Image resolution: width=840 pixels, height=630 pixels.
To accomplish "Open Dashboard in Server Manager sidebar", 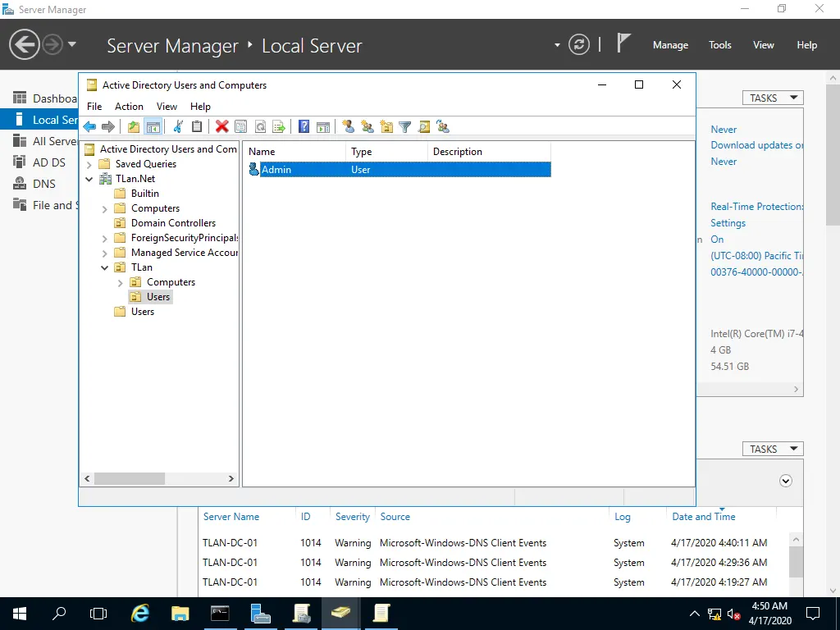I will pos(45,98).
